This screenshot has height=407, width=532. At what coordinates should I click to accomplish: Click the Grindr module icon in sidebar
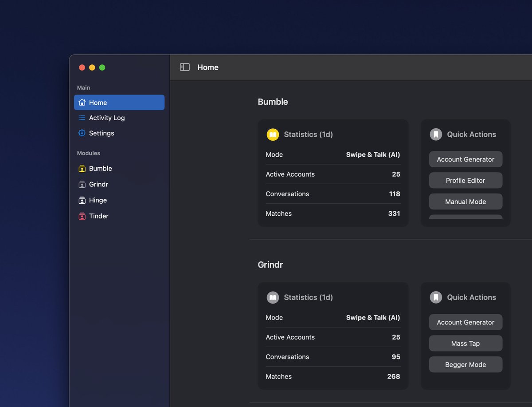pos(82,184)
